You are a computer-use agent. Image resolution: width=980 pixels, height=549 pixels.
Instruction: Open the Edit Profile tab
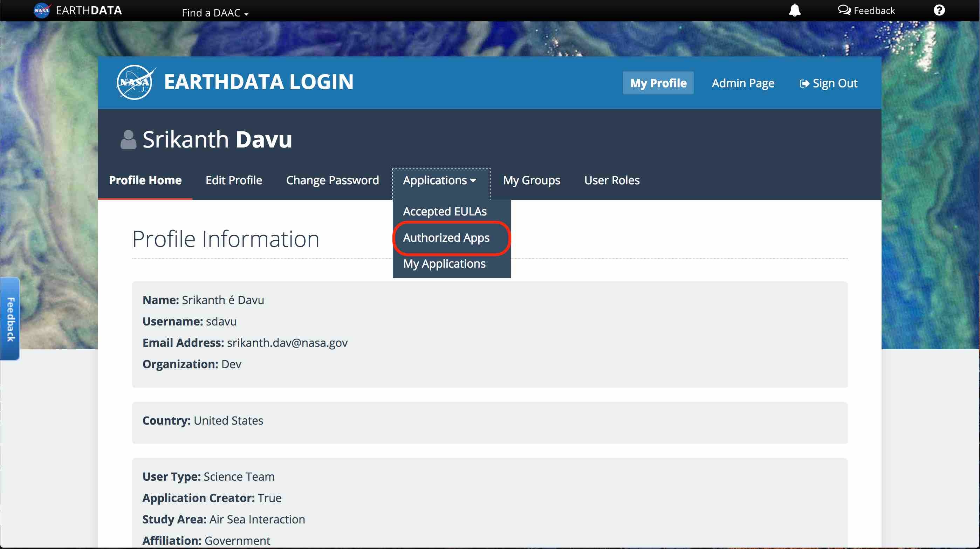[x=234, y=180]
